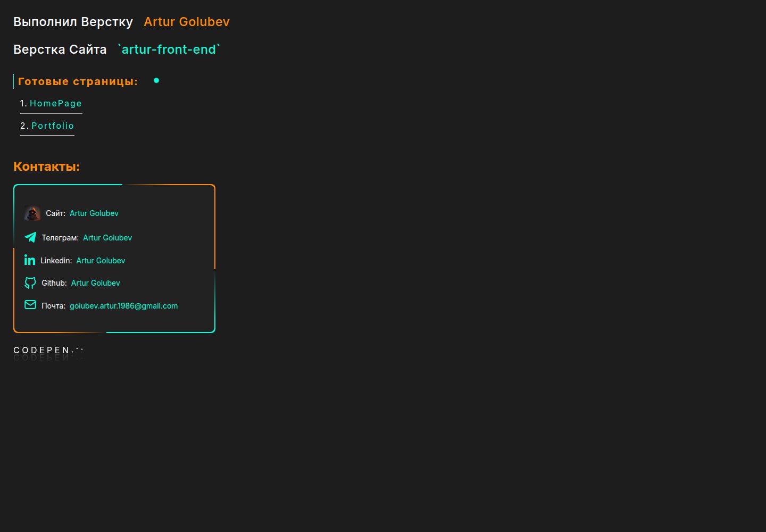Image resolution: width=766 pixels, height=532 pixels.
Task: Open the `artur-front-end` site link
Action: (168, 49)
